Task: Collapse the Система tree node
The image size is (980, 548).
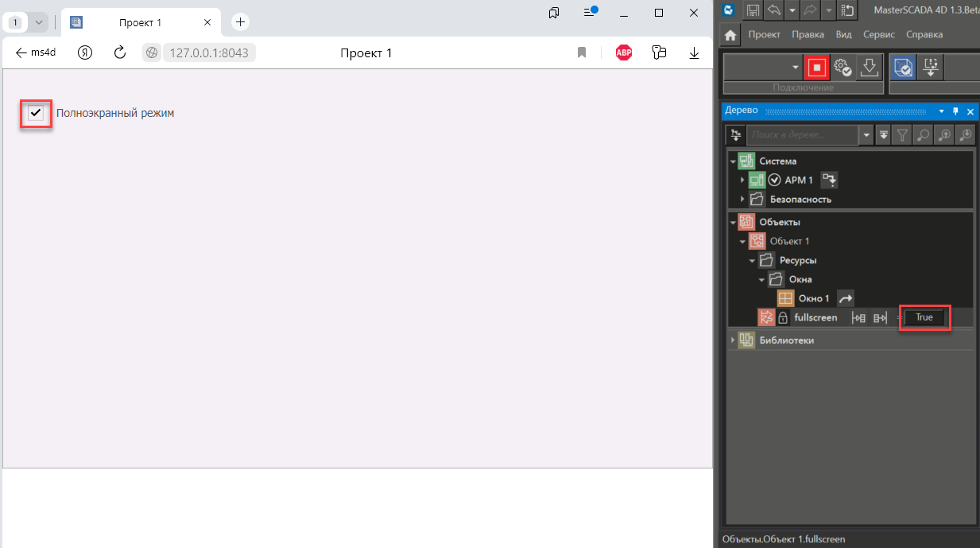Action: 733,161
